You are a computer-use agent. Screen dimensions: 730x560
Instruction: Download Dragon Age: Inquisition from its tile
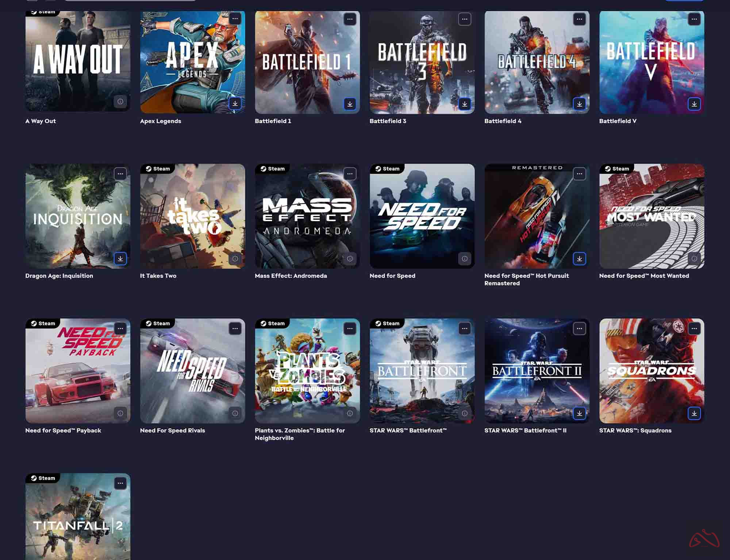[x=120, y=258]
